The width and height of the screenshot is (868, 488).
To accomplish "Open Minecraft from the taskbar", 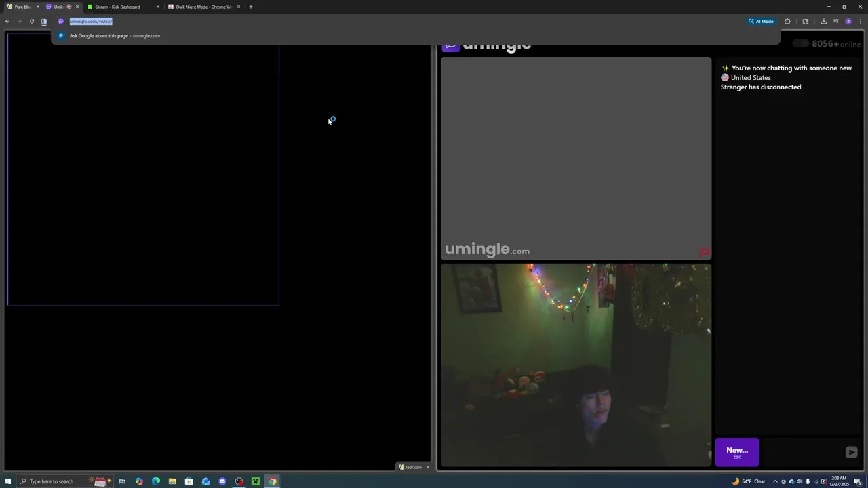I will (256, 481).
